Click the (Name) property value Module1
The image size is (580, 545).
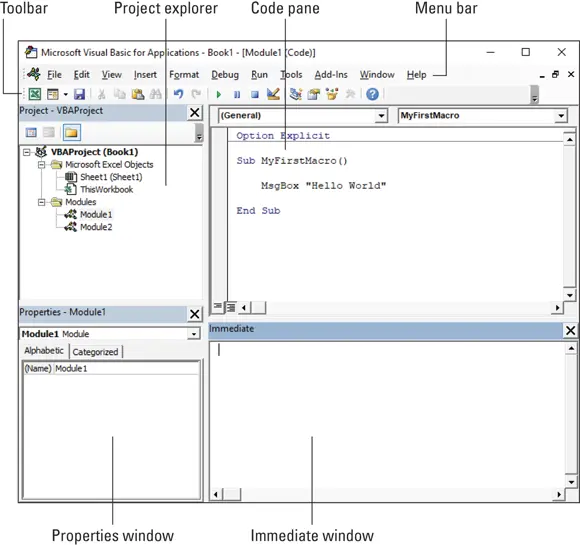tap(71, 369)
